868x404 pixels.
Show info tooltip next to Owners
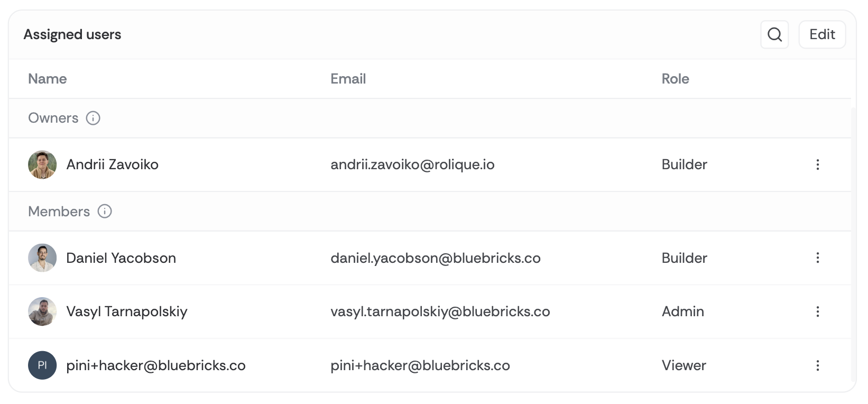click(93, 118)
